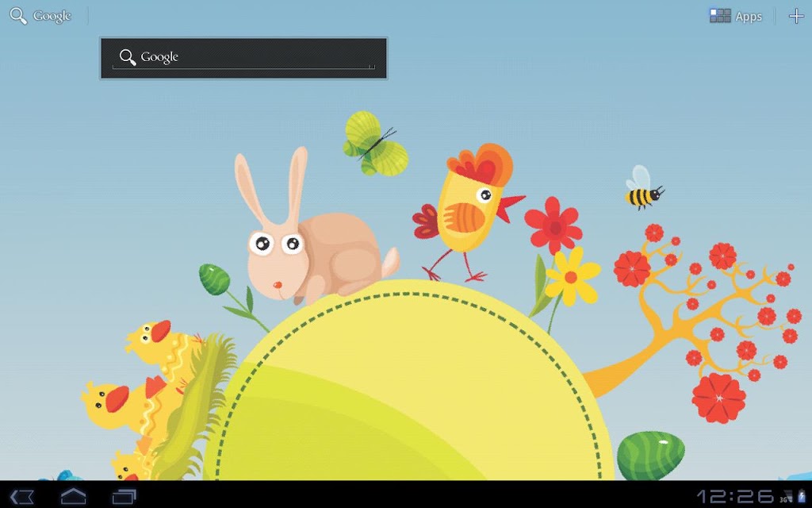Tap the Back navigation button

tap(22, 496)
